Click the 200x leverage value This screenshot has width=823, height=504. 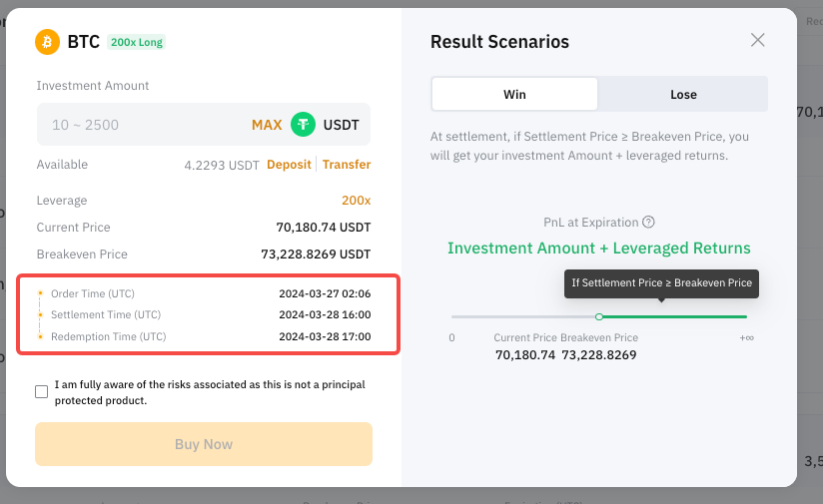(x=356, y=201)
